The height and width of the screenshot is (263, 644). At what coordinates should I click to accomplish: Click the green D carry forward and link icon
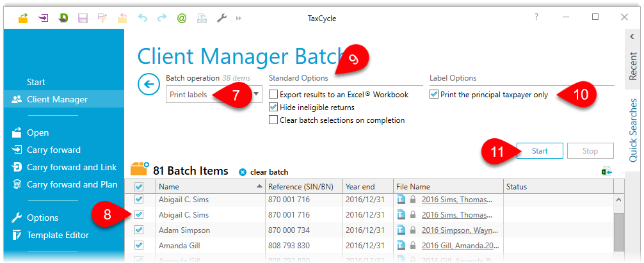[63, 18]
